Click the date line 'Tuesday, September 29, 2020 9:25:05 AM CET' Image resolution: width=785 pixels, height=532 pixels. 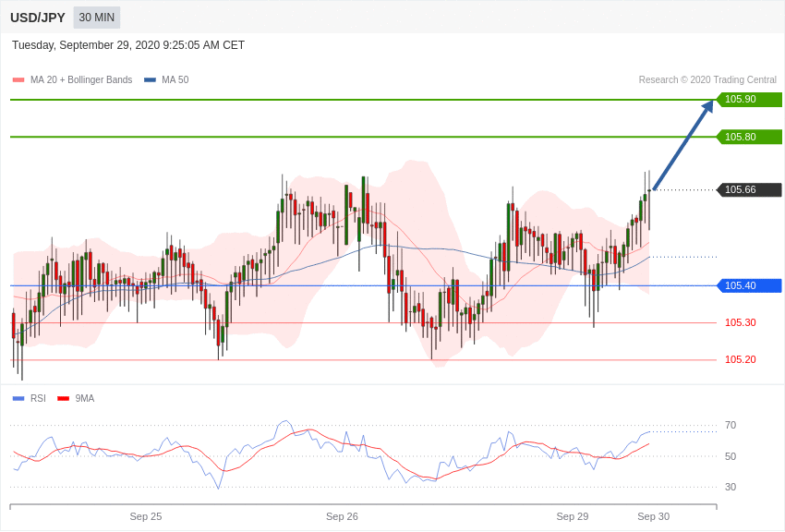click(x=128, y=45)
